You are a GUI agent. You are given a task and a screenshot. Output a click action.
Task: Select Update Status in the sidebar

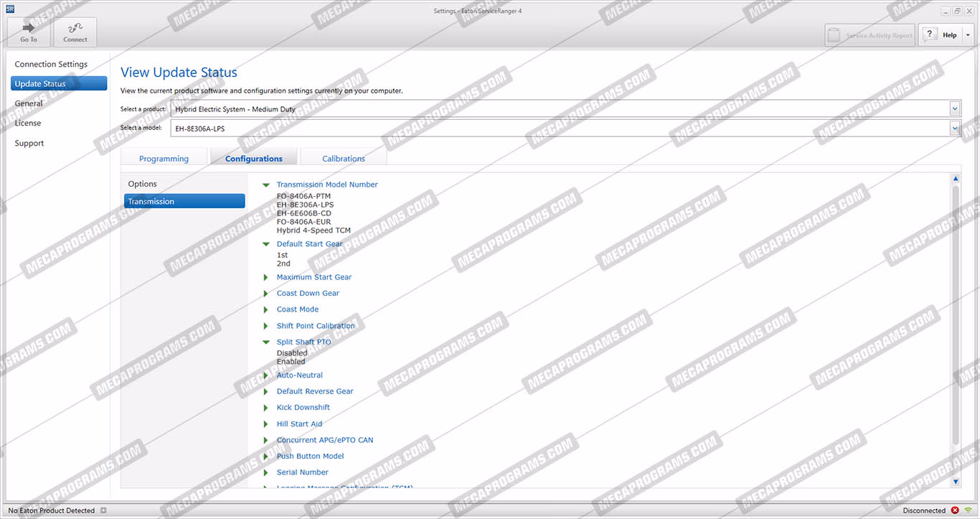pos(59,84)
